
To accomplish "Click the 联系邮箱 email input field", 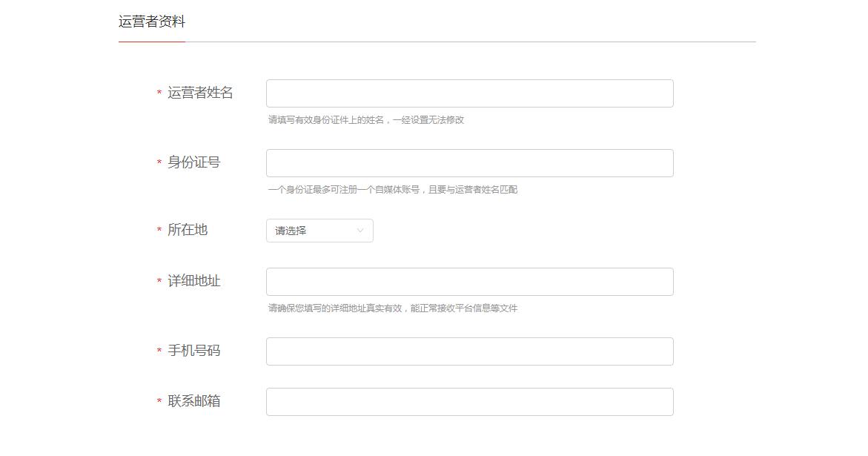I will point(469,401).
